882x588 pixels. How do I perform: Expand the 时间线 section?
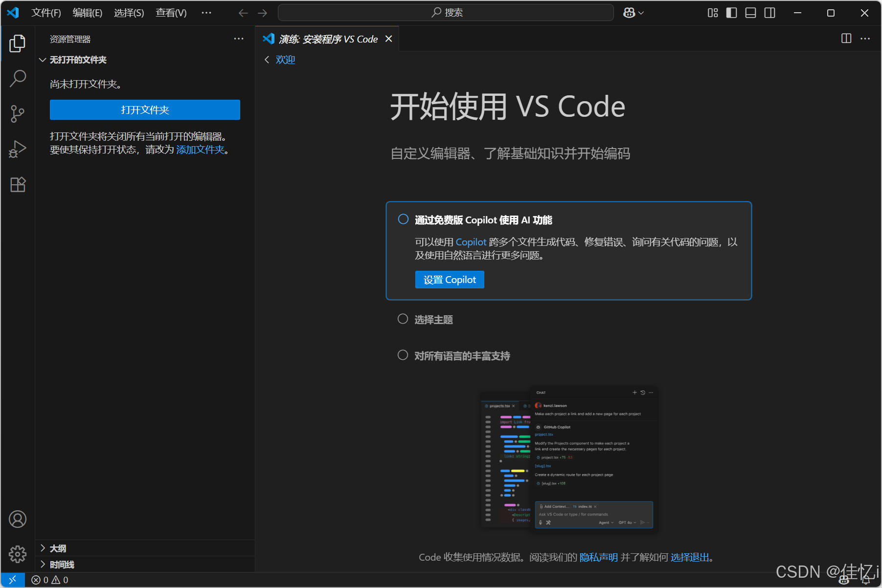(44, 564)
